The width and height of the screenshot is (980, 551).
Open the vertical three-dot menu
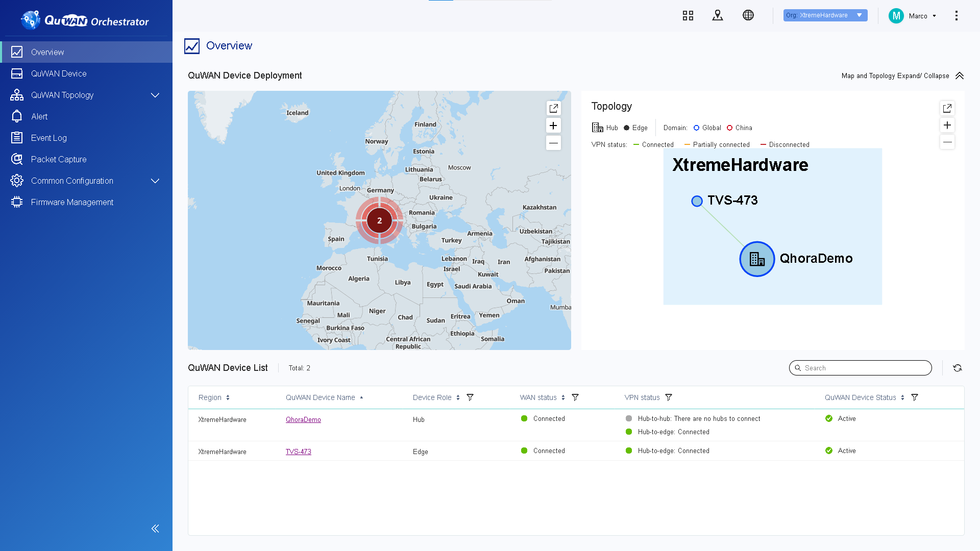coord(956,16)
